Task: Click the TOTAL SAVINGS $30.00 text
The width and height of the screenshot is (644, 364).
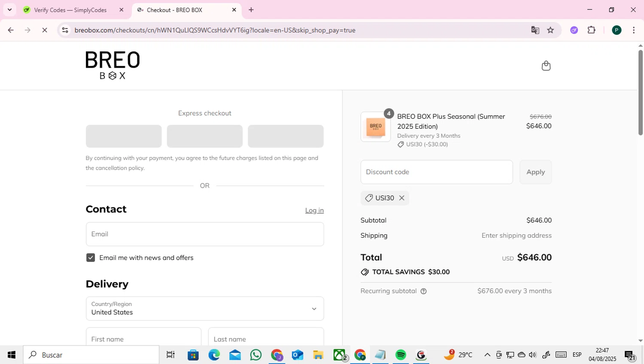Action: click(411, 272)
